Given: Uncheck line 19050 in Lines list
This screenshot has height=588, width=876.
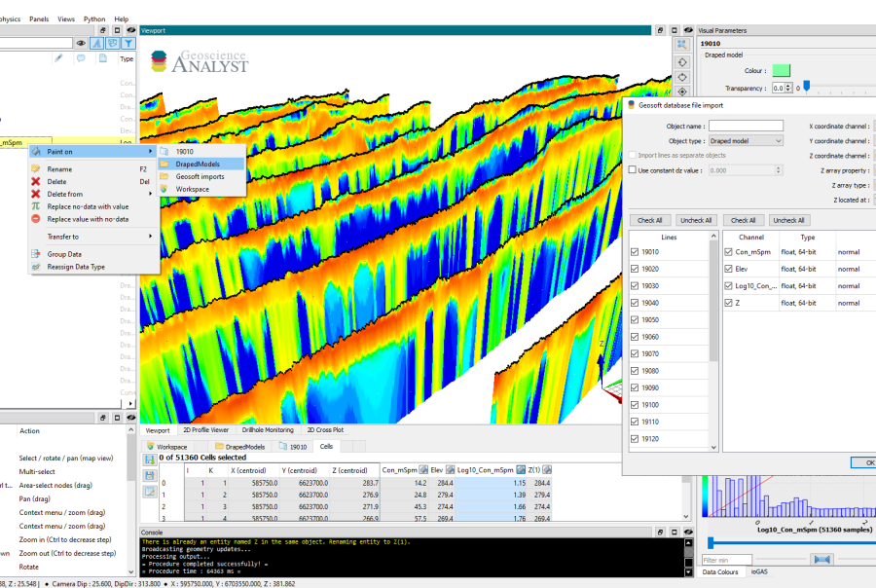Looking at the screenshot, I should [635, 319].
